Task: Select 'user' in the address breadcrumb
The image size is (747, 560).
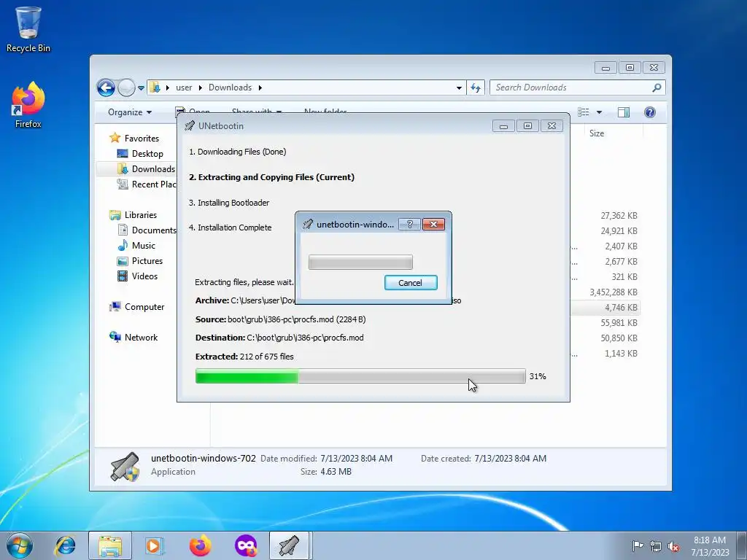Action: [184, 87]
